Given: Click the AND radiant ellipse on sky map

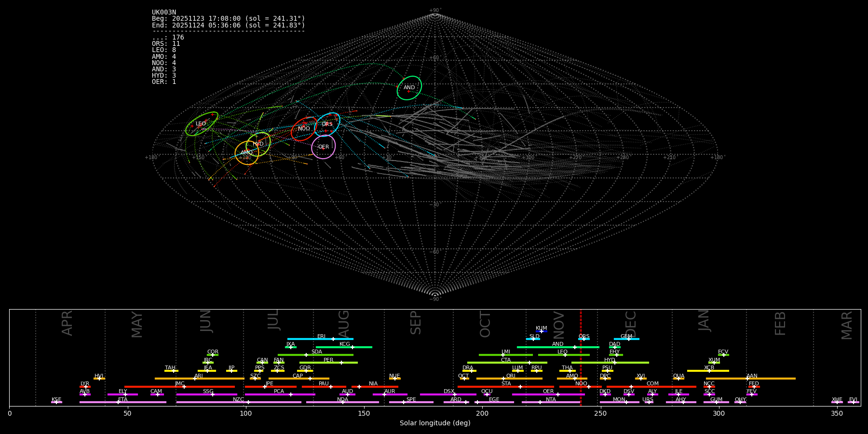Looking at the screenshot, I should [409, 88].
